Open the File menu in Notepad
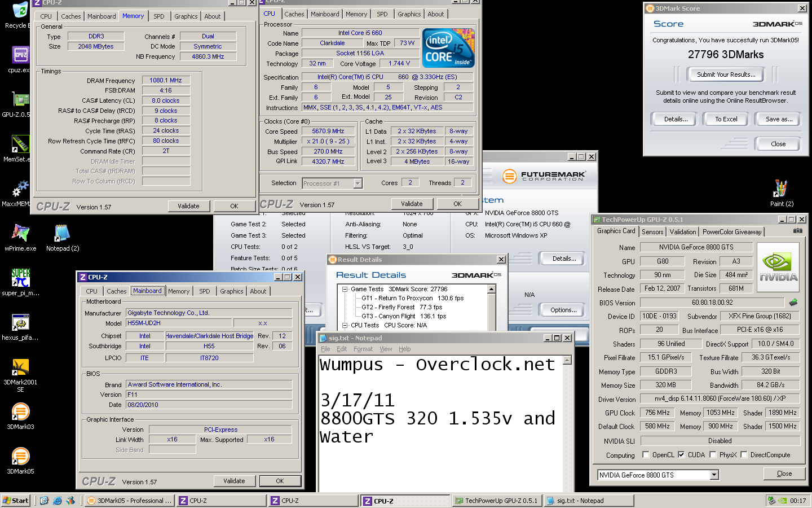Image resolution: width=812 pixels, height=508 pixels. pyautogui.click(x=325, y=349)
